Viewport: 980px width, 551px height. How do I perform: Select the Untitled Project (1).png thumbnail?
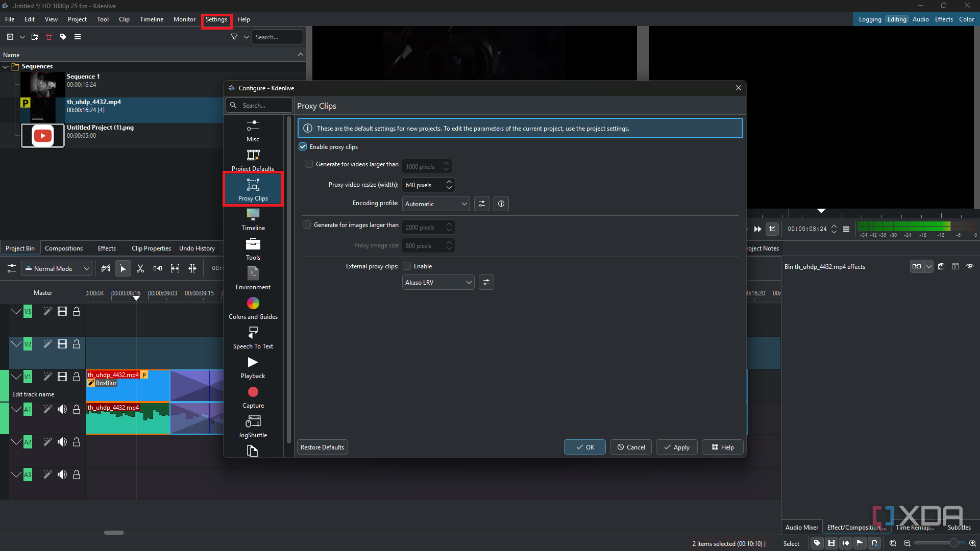click(x=43, y=136)
